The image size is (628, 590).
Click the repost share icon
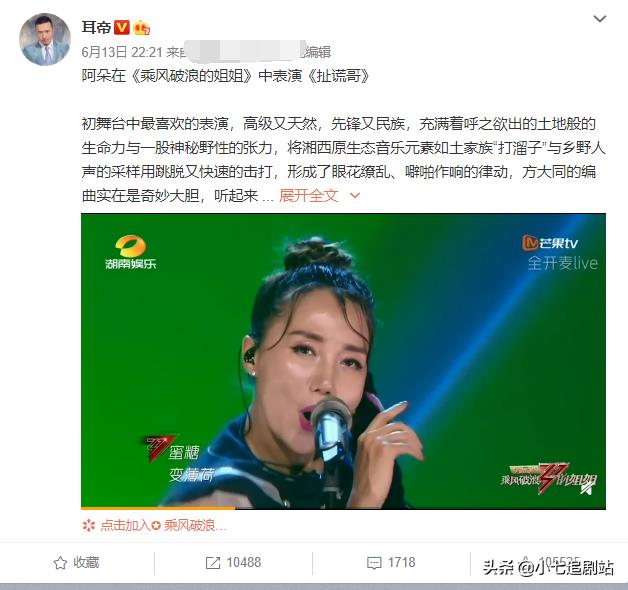pyautogui.click(x=213, y=563)
